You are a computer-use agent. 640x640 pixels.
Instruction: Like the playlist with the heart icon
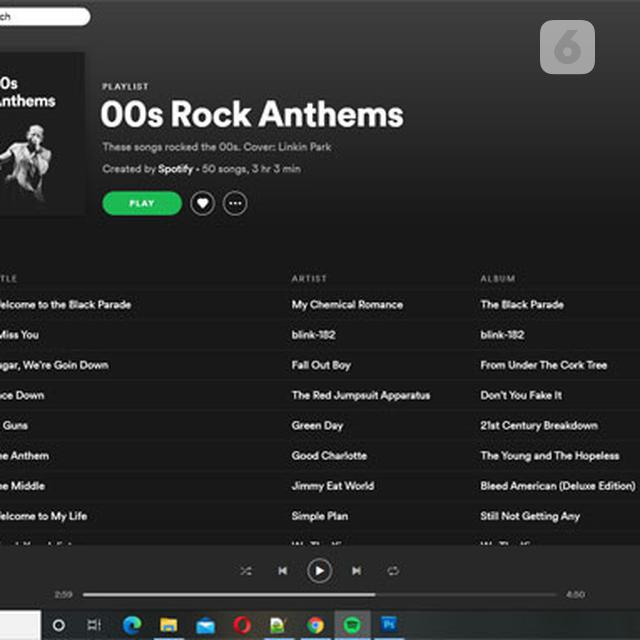(x=202, y=203)
